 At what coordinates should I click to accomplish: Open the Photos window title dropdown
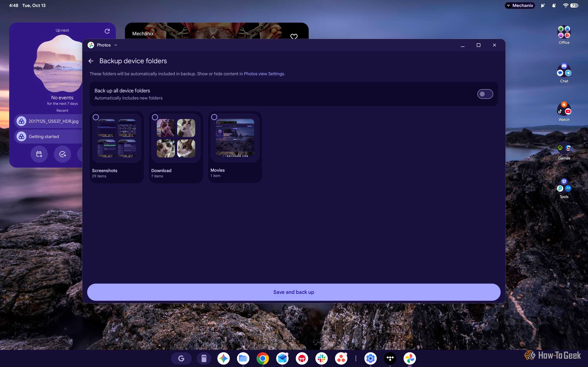116,45
